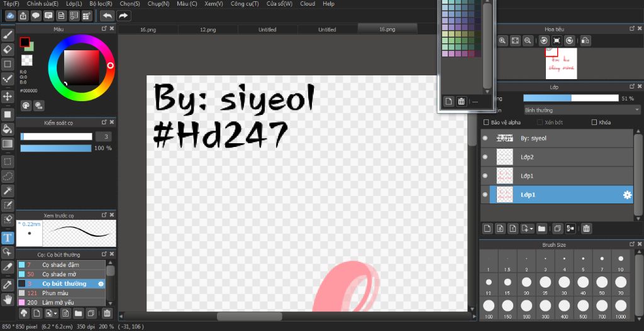Open settings gear of Cọ bút thường
644x331 pixels.
101,284
